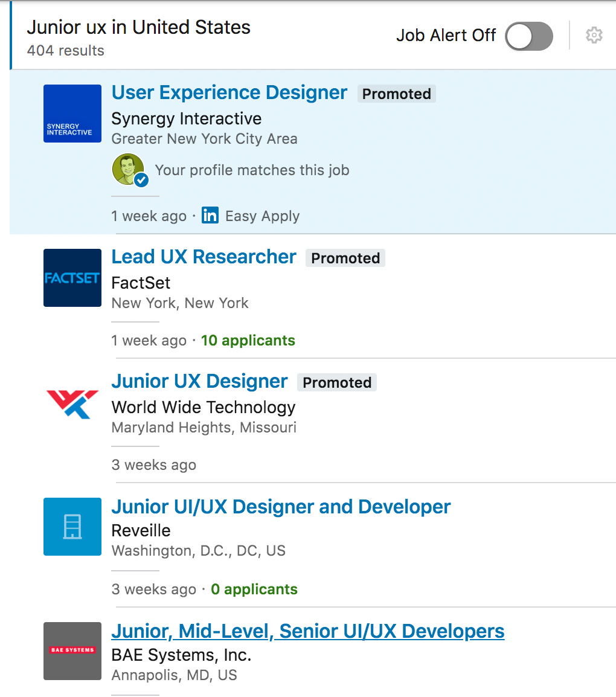616x697 pixels.
Task: Click the Promoted badge beside User Experience Designer
Action: [x=396, y=94]
